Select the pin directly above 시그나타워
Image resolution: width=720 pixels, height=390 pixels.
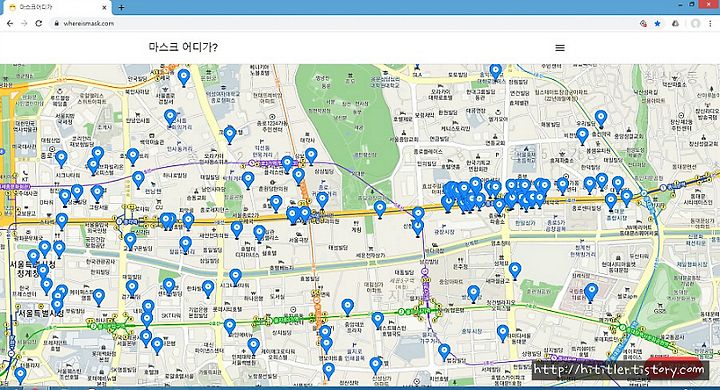pos(61,159)
